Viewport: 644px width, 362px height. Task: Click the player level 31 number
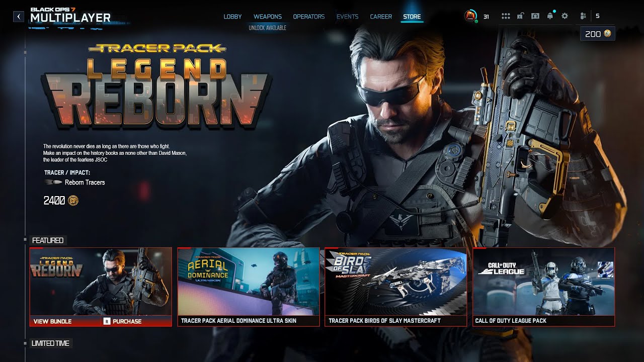[486, 17]
